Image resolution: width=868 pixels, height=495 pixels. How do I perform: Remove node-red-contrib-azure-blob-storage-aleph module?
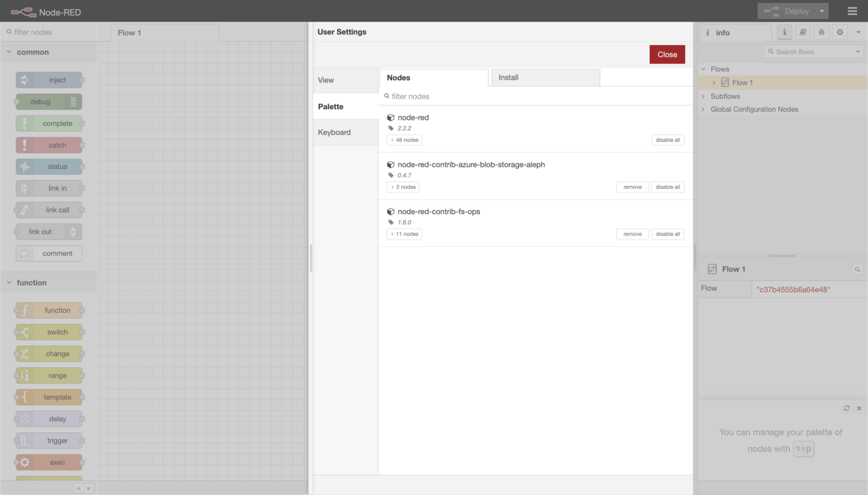632,187
